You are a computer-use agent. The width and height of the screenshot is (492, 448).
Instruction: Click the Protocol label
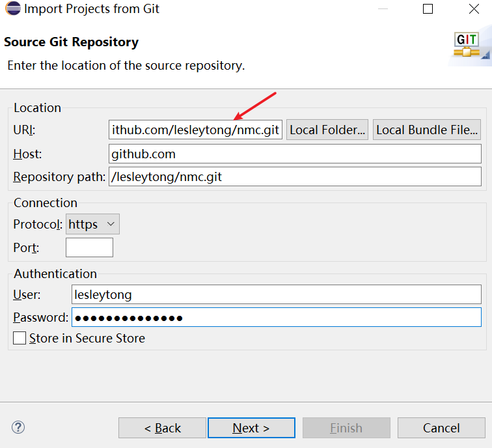38,225
